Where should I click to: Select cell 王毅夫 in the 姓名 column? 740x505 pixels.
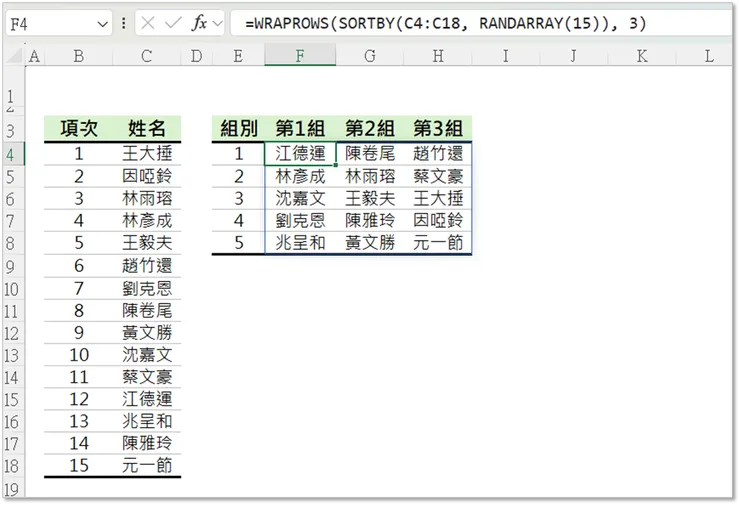[x=147, y=243]
